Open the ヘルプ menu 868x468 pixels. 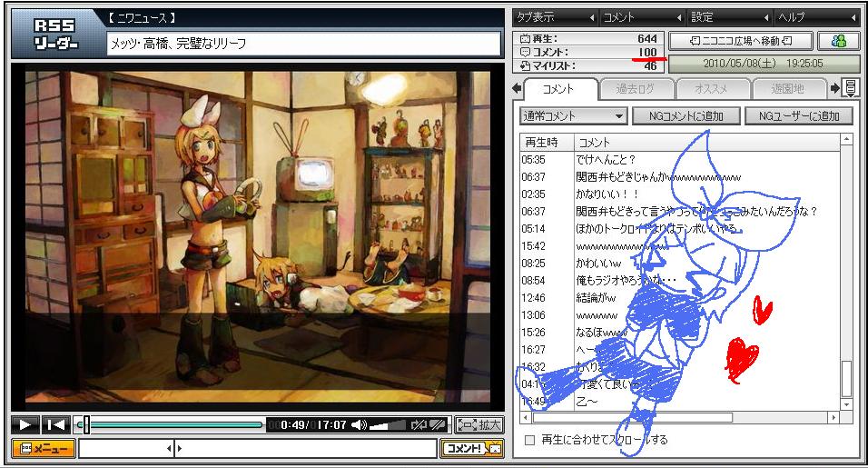(816, 17)
